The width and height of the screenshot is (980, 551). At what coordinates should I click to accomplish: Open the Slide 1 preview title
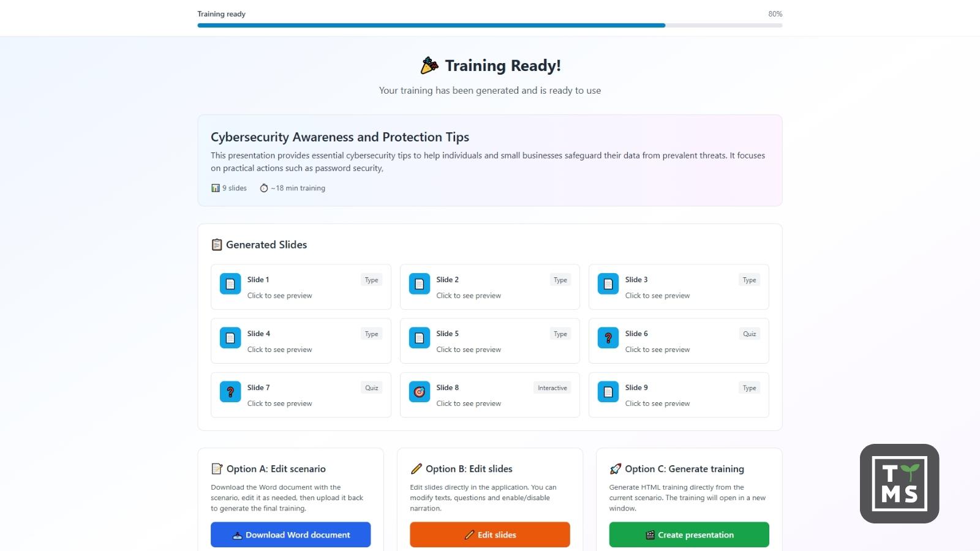[258, 280]
